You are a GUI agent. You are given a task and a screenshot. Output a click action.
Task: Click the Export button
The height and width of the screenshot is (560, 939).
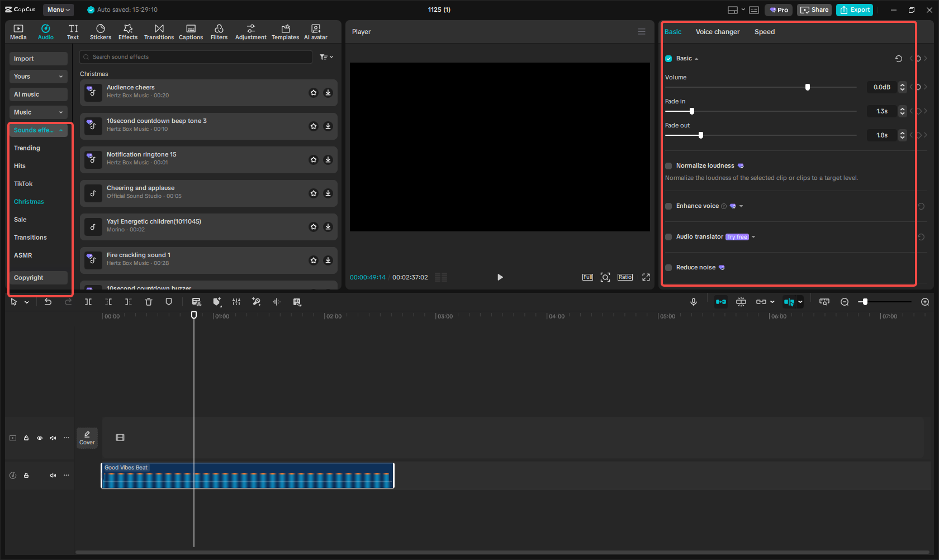coord(854,10)
